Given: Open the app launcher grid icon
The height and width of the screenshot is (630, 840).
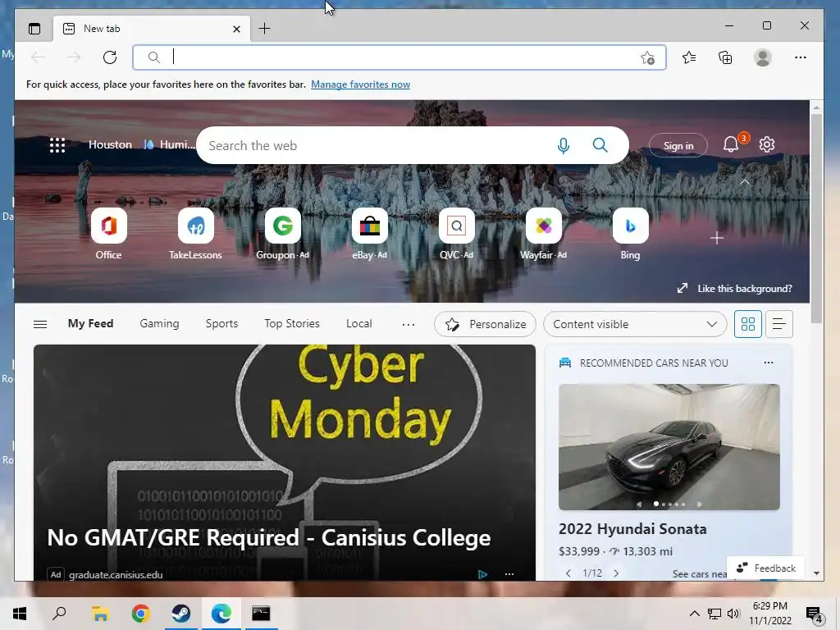Looking at the screenshot, I should [x=57, y=145].
